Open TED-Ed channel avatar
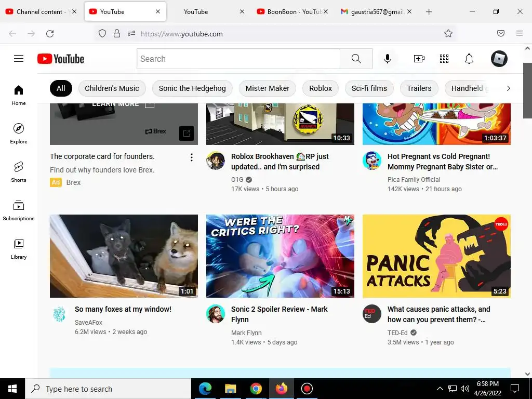Screen dimensions: 532x399 pyautogui.click(x=372, y=313)
